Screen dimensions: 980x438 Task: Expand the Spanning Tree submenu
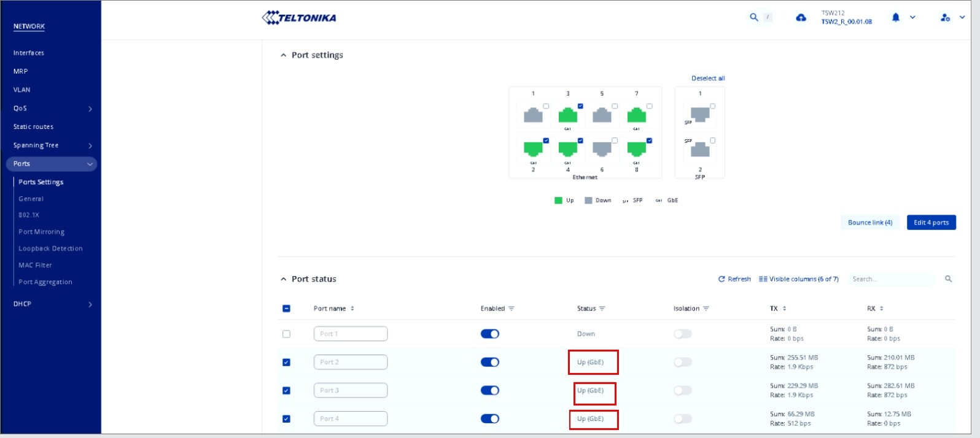click(90, 146)
